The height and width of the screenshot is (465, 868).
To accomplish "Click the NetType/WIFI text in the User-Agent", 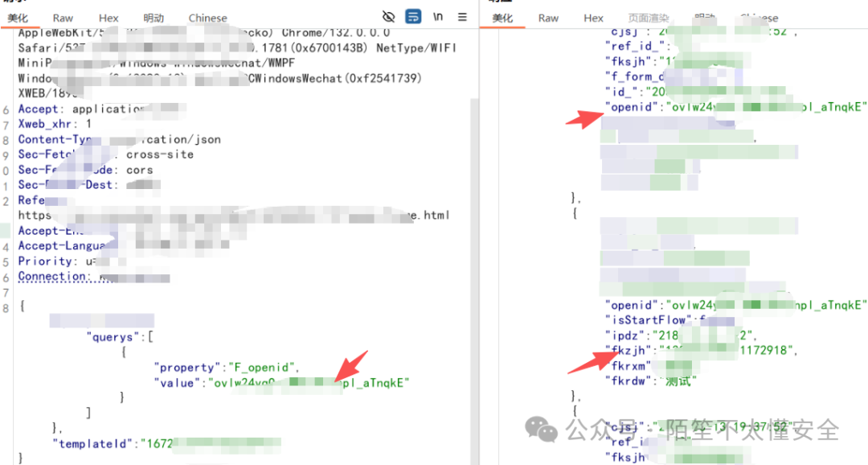I will 416,48.
